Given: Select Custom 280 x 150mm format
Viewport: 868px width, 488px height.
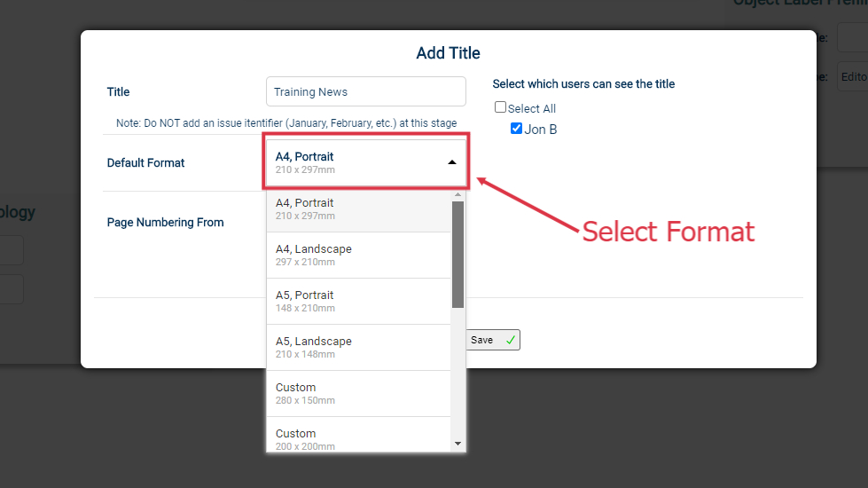Looking at the screenshot, I should (359, 393).
